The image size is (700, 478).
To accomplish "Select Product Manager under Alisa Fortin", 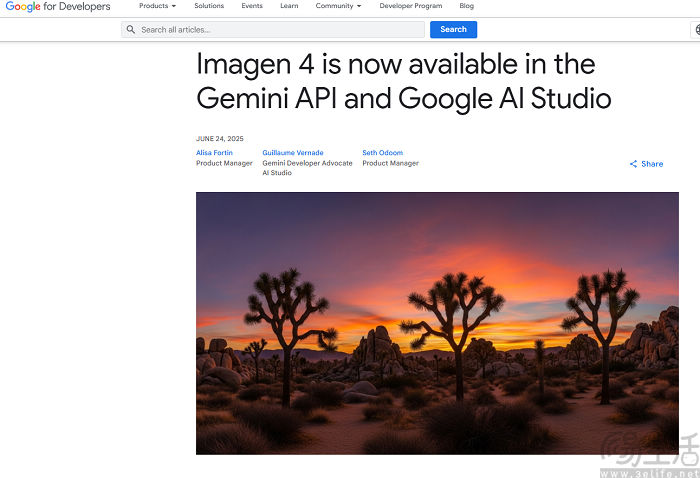I will tap(224, 163).
